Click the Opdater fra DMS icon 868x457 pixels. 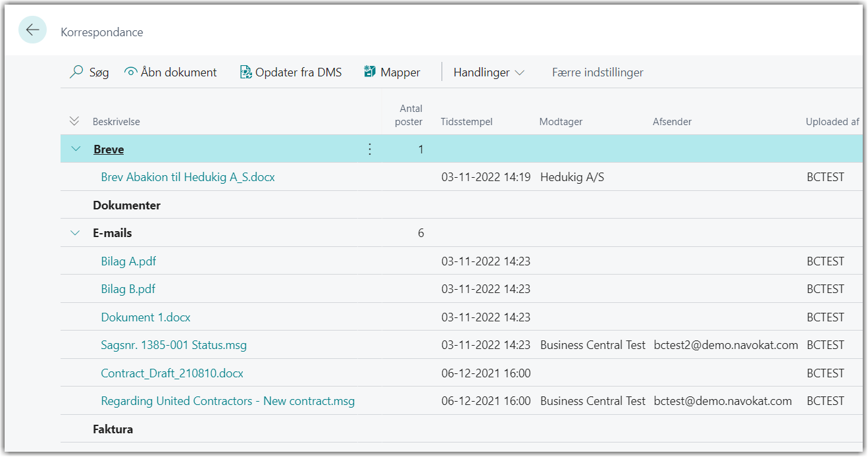pyautogui.click(x=245, y=72)
